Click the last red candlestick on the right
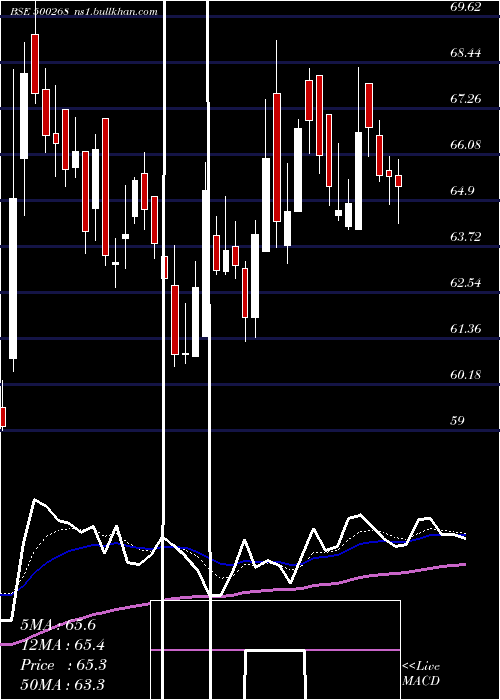Image resolution: width=500 pixels, height=700 pixels. pyautogui.click(x=399, y=181)
